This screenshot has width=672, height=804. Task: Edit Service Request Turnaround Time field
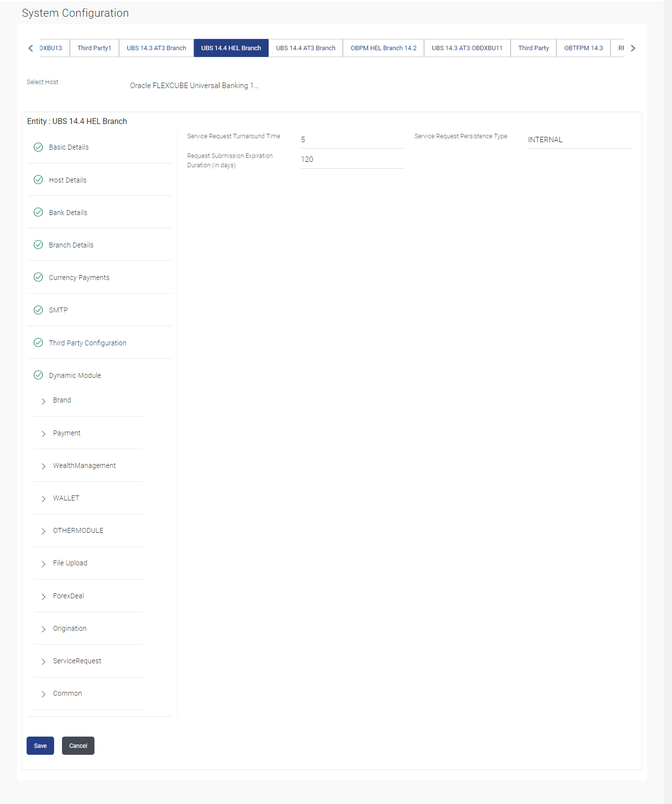(352, 140)
